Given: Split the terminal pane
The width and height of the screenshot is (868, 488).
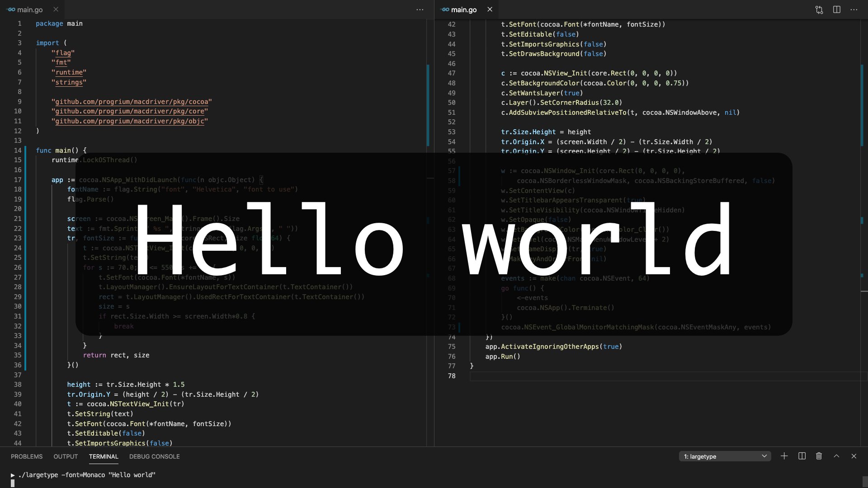Looking at the screenshot, I should (802, 456).
